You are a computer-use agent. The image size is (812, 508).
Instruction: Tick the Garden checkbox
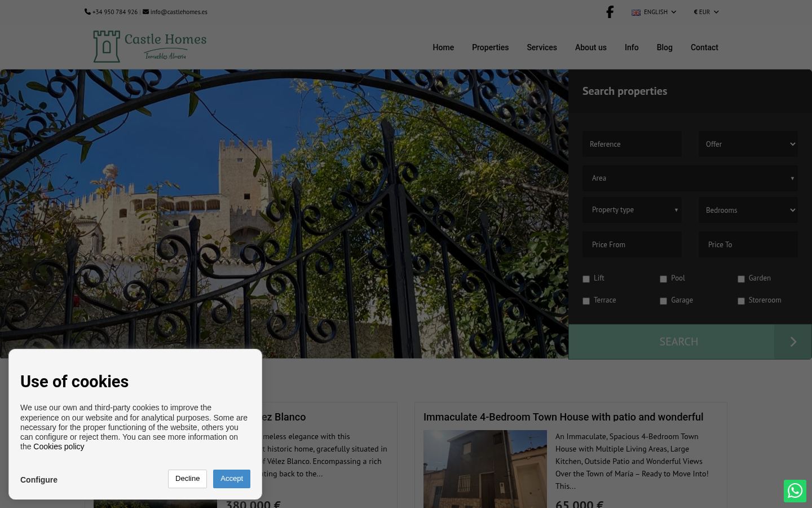(741, 279)
